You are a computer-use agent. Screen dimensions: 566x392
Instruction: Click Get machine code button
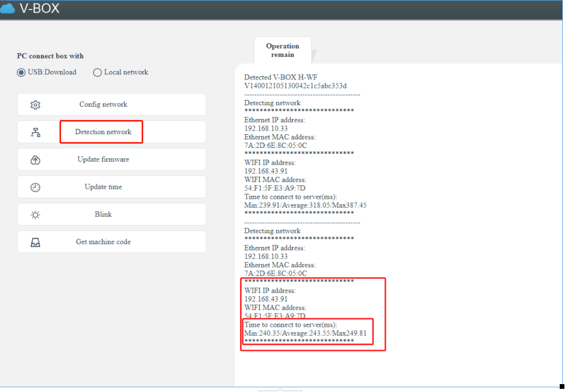112,242
